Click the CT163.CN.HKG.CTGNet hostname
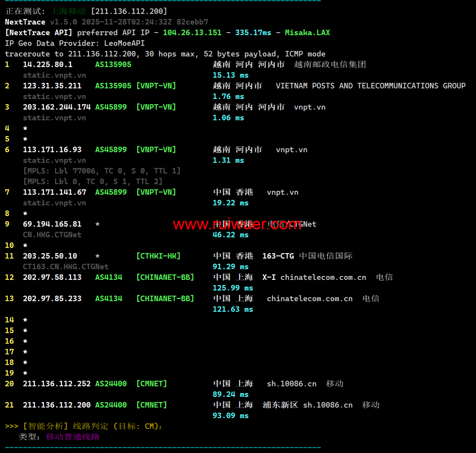 click(66, 266)
